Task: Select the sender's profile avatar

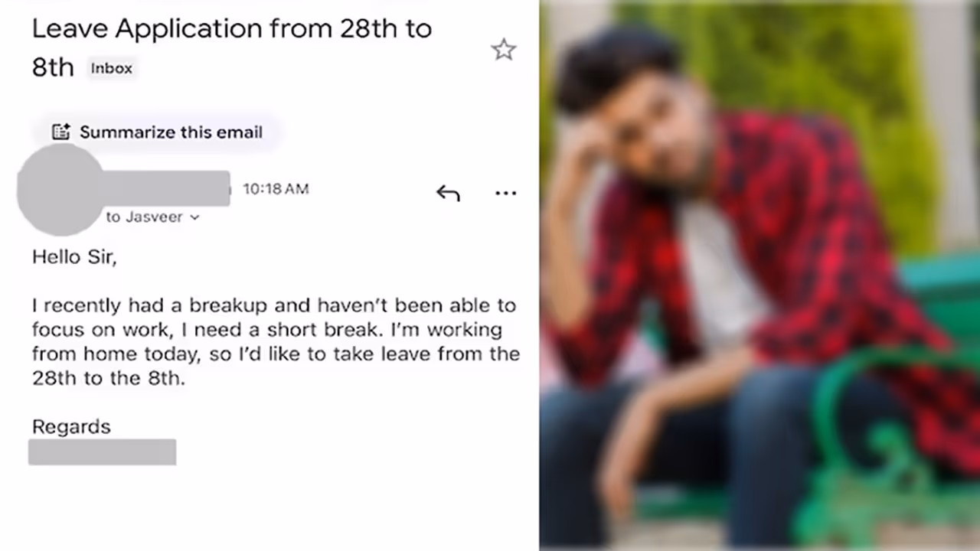Action: click(x=59, y=190)
